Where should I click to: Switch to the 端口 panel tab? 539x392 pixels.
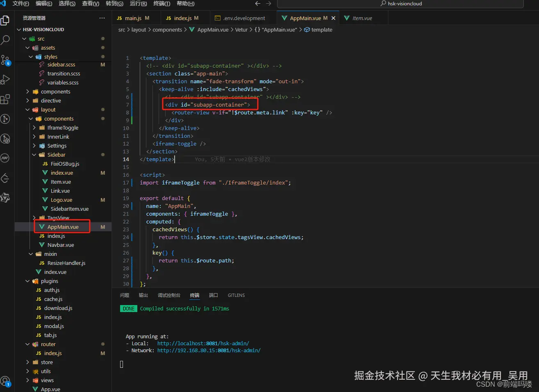click(x=214, y=295)
